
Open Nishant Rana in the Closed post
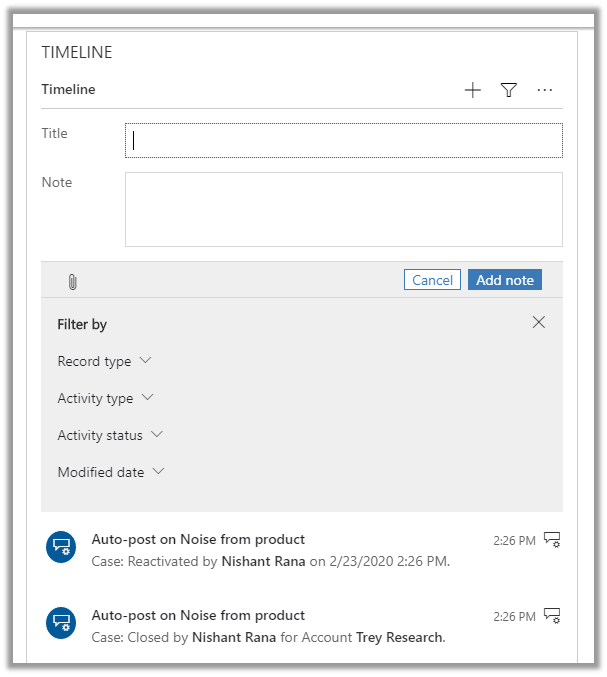[x=234, y=637]
